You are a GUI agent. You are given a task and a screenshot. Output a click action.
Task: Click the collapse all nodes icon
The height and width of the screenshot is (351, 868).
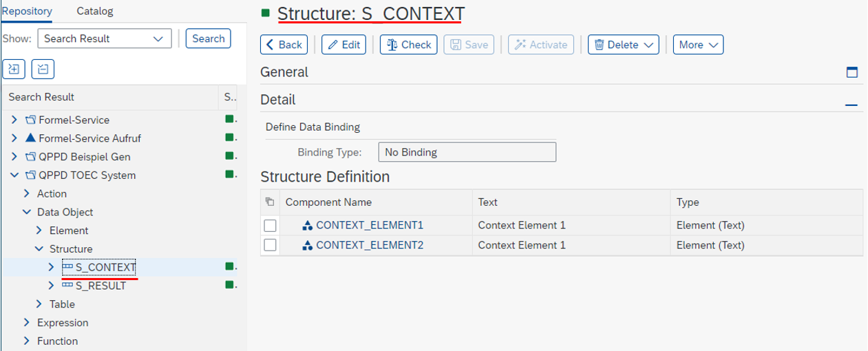click(x=43, y=68)
